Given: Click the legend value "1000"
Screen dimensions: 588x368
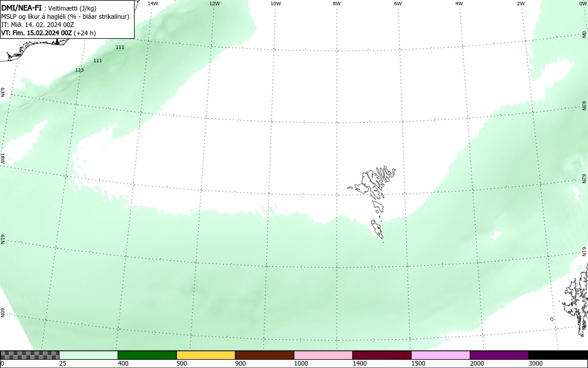Looking at the screenshot, I should tap(300, 363).
